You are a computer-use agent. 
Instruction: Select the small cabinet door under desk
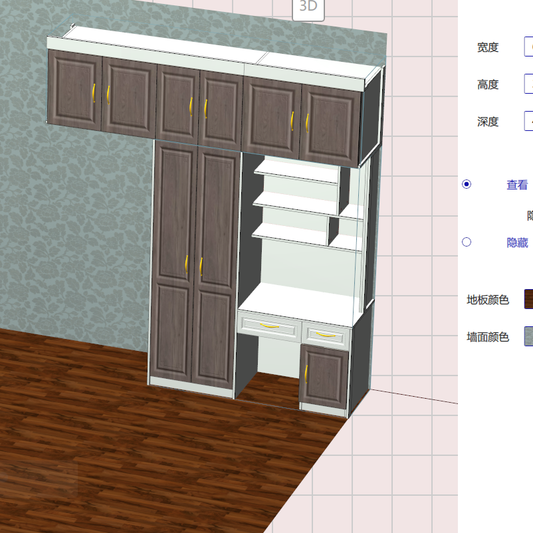tap(324, 376)
